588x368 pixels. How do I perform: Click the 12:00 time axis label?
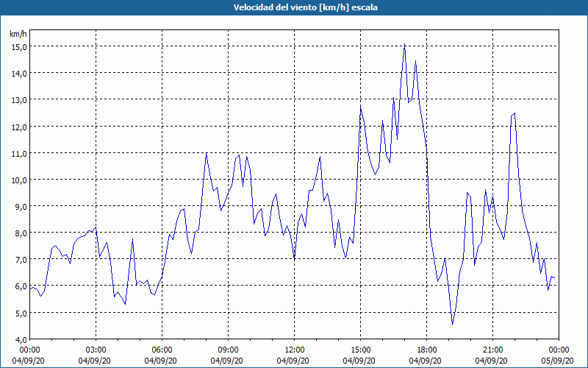pos(295,350)
